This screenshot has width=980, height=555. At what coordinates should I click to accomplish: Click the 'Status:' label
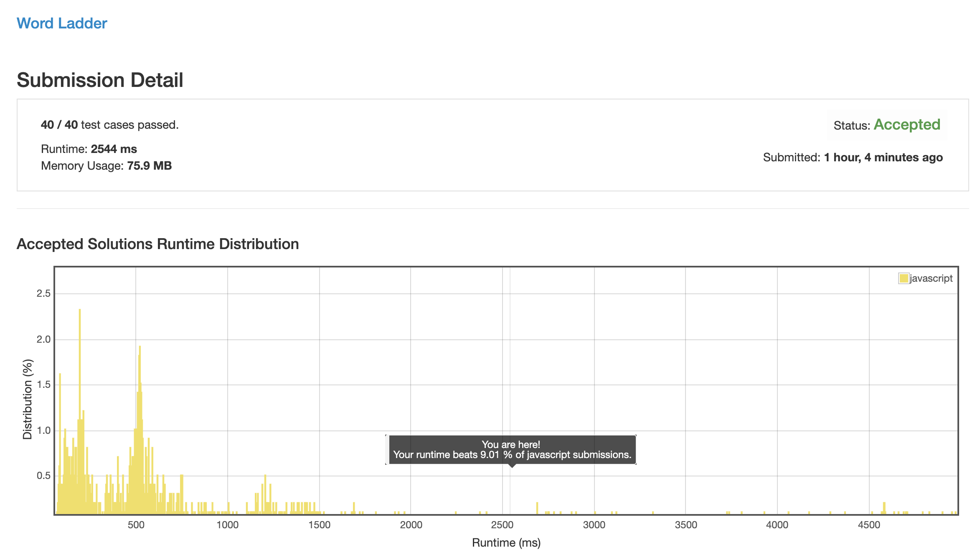[x=852, y=125]
